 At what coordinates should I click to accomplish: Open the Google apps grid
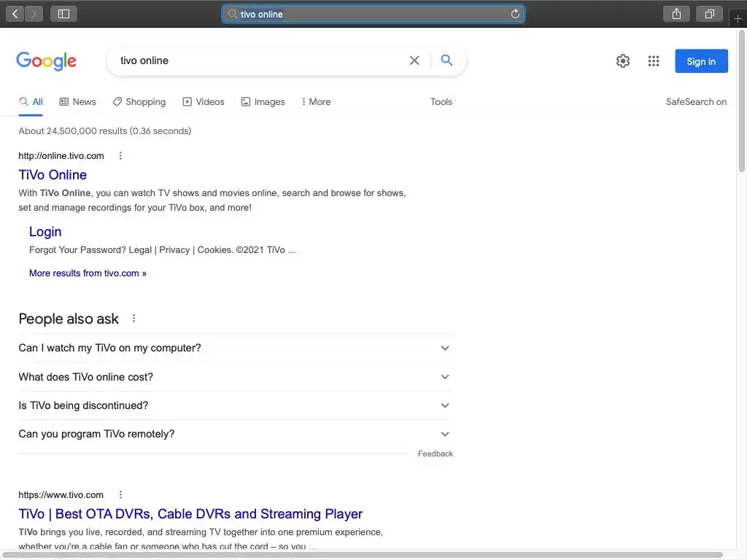pos(654,61)
